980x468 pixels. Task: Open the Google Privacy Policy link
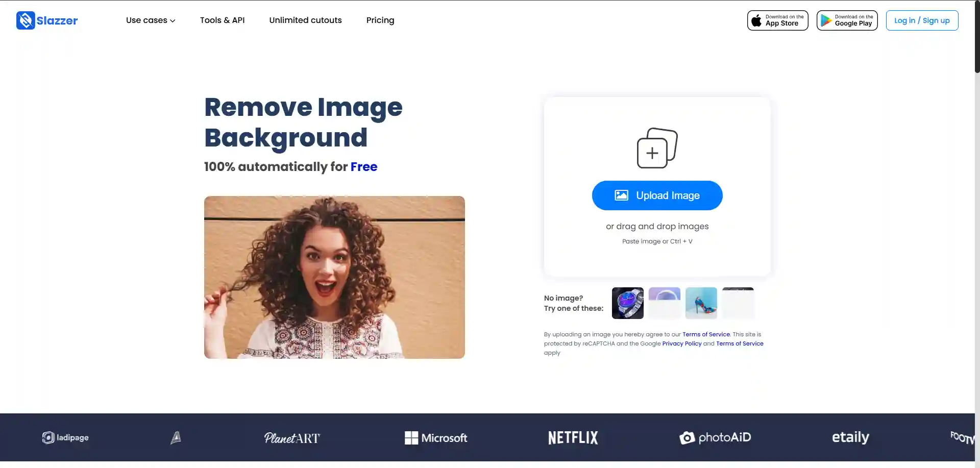pyautogui.click(x=681, y=343)
